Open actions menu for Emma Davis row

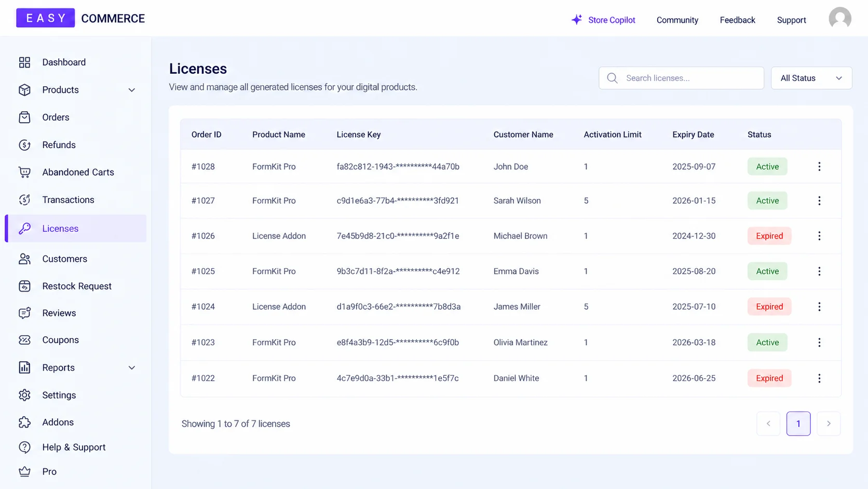tap(819, 271)
